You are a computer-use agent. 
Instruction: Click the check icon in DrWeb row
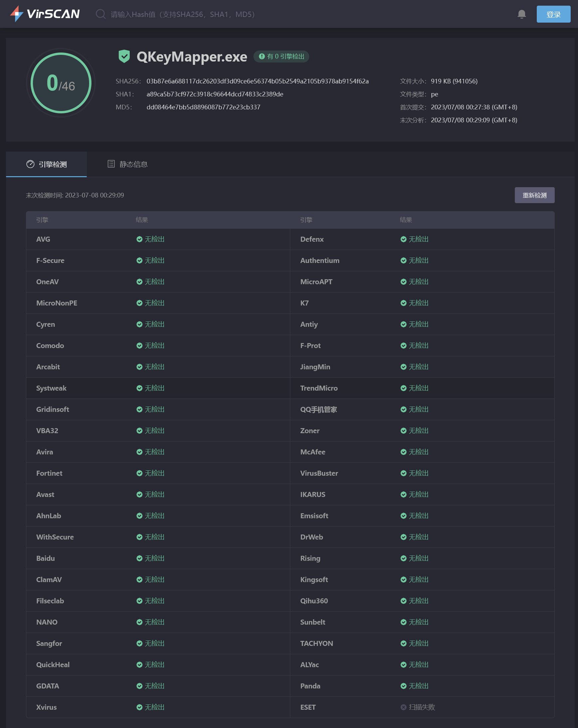[403, 537]
